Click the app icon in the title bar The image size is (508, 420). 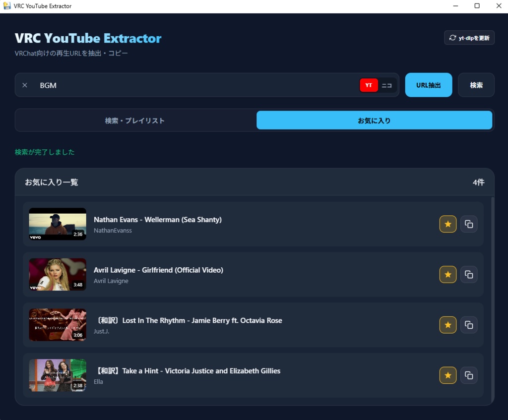(x=6, y=5)
